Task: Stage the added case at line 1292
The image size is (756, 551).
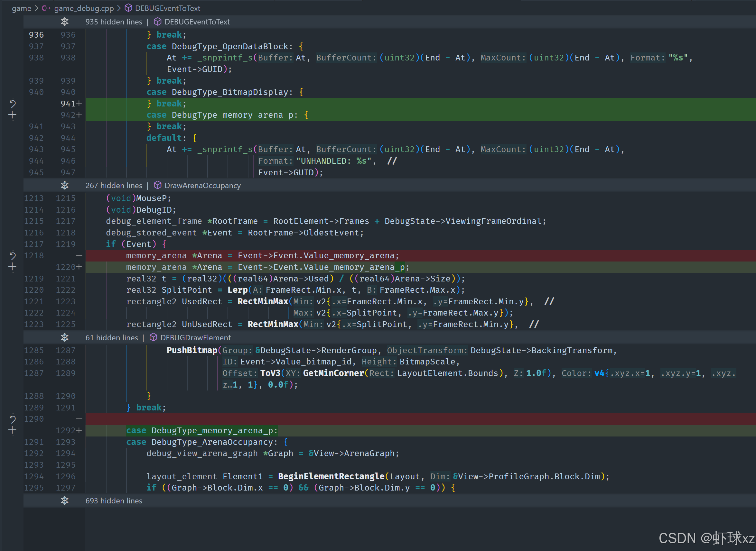Action: [12, 430]
